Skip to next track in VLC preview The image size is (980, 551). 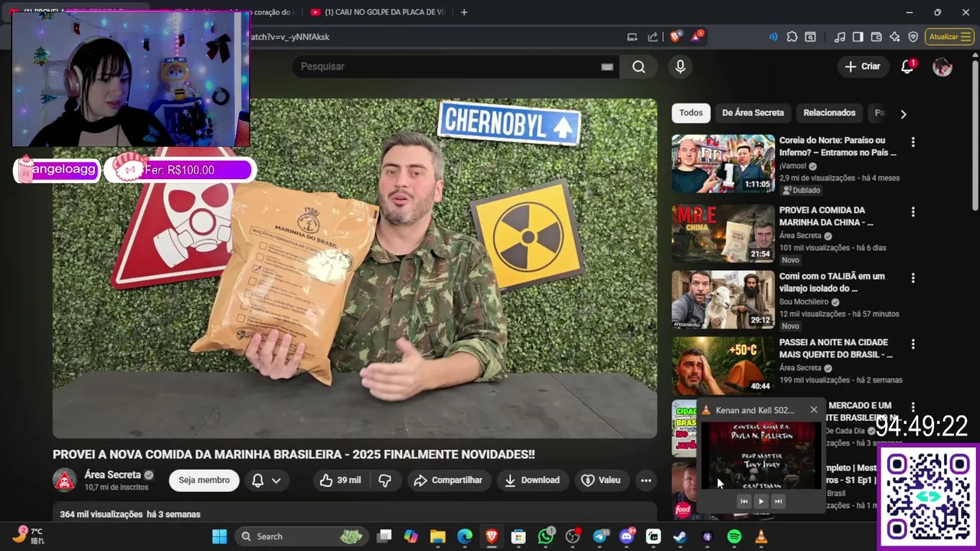pyautogui.click(x=779, y=502)
